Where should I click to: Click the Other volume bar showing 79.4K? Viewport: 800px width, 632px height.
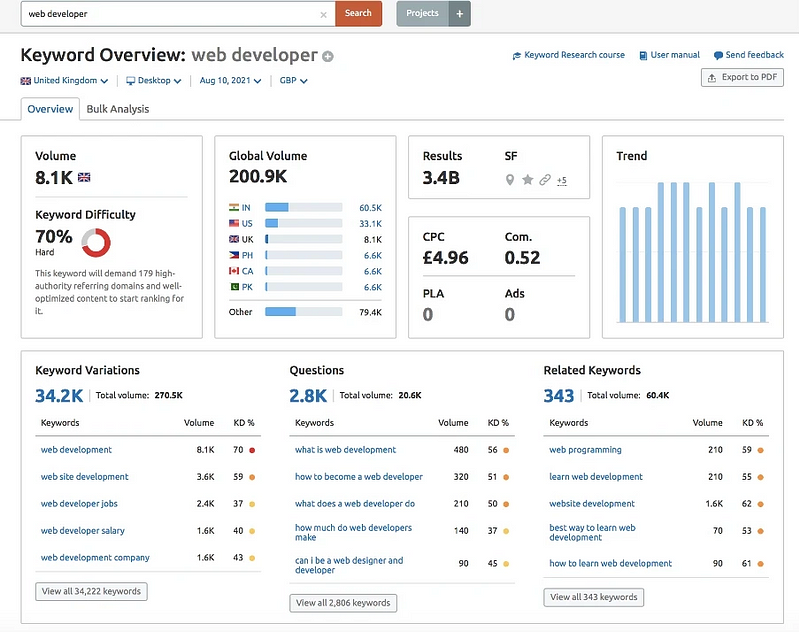(304, 312)
